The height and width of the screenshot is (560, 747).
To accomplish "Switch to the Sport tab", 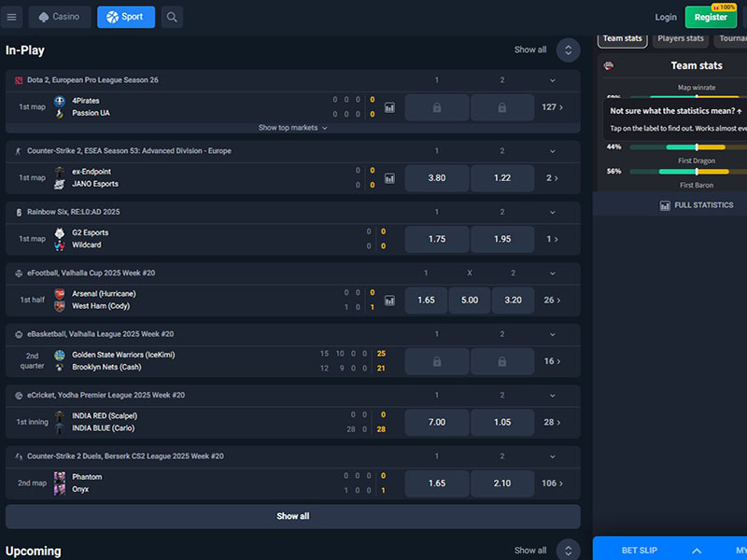I will pos(126,17).
